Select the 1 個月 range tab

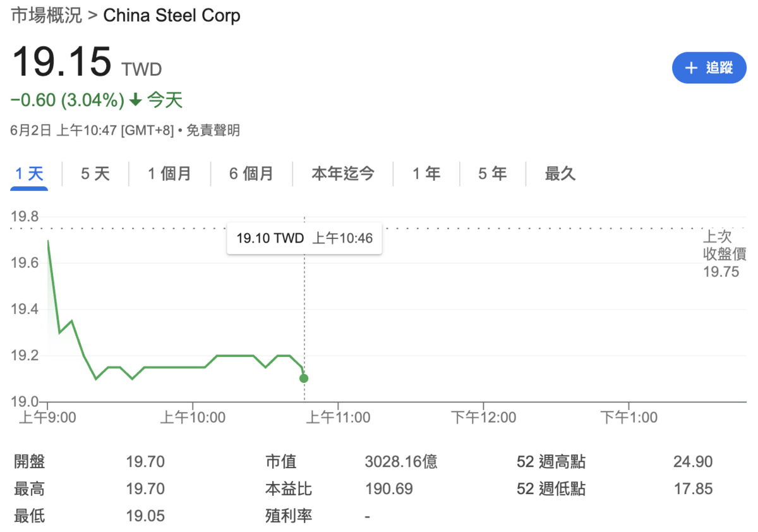coord(169,173)
